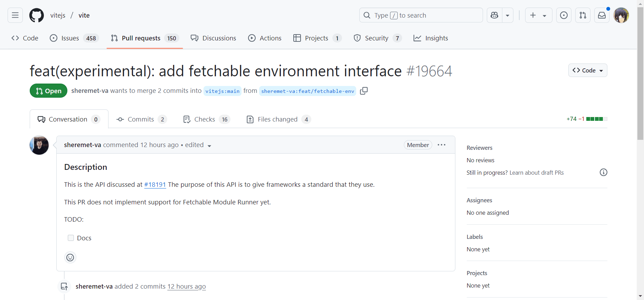Expand the edited history dropdown arrow
Image resolution: width=644 pixels, height=300 pixels.
[209, 146]
